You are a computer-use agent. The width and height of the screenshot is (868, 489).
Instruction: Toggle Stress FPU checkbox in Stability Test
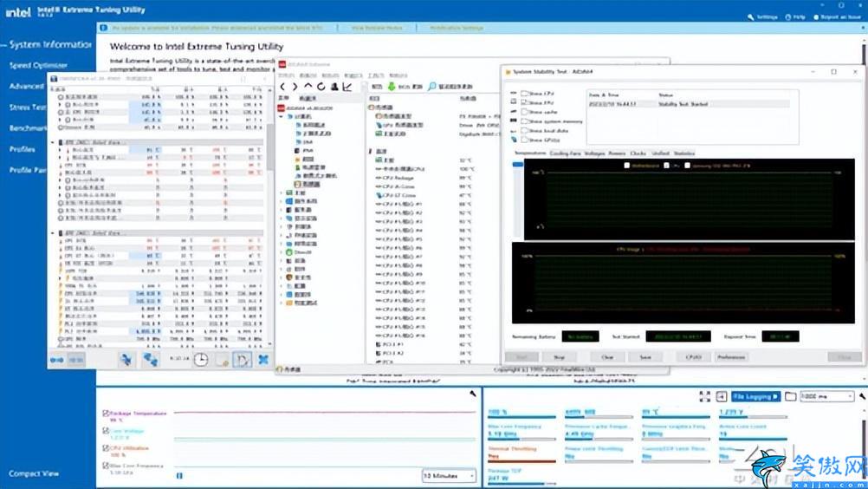click(x=524, y=102)
